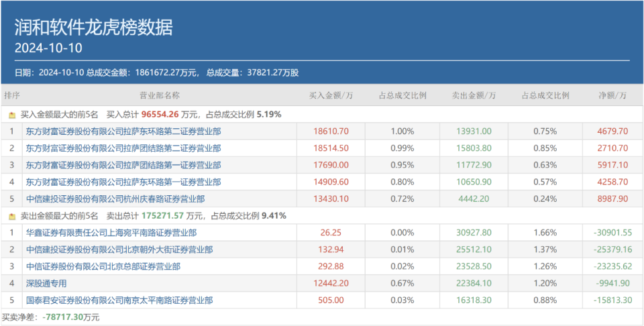Screen dimensions: 644x326
Task: Open 东方财富证券拉萨团结路第二证券营业部 link
Action: 123,148
